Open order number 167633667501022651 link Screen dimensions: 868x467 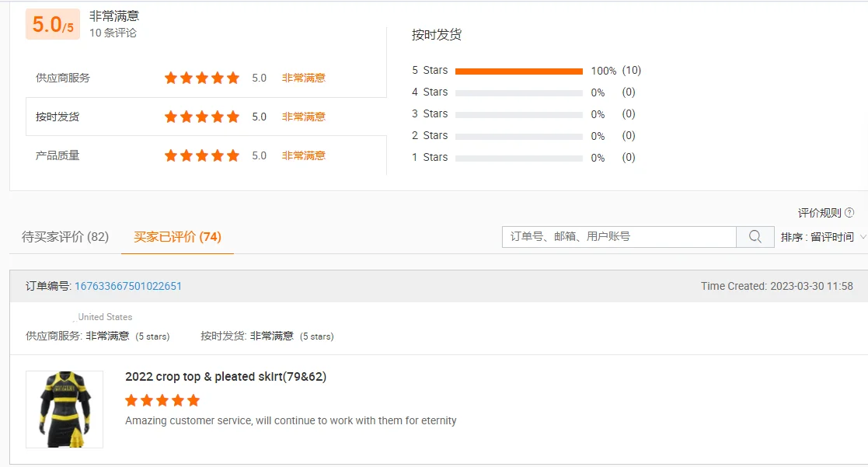point(128,286)
